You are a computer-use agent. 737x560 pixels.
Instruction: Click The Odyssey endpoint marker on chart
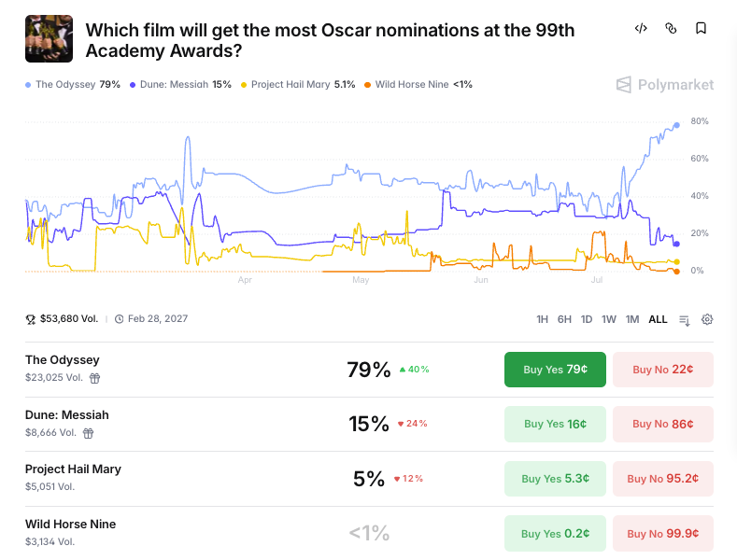[677, 125]
